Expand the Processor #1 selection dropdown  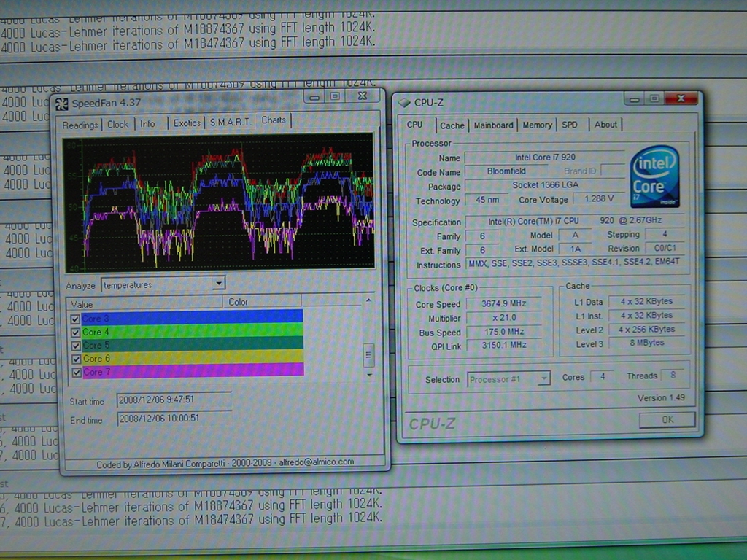[x=543, y=378]
